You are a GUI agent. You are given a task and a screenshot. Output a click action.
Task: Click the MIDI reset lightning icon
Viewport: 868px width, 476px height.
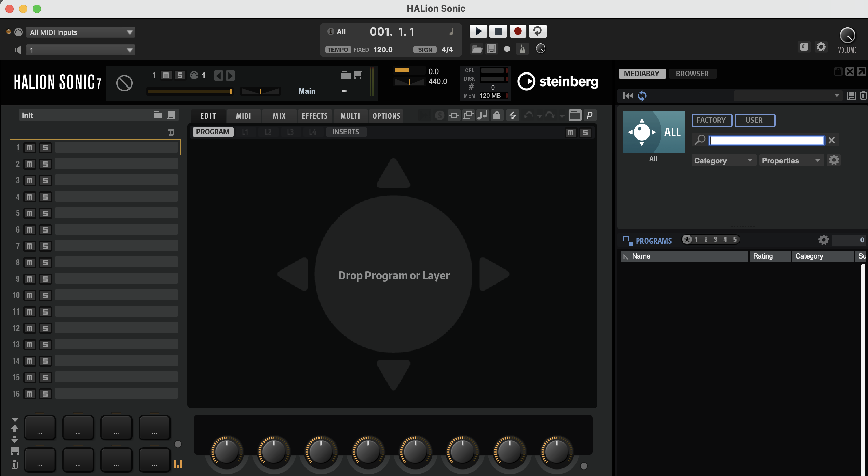tap(513, 116)
